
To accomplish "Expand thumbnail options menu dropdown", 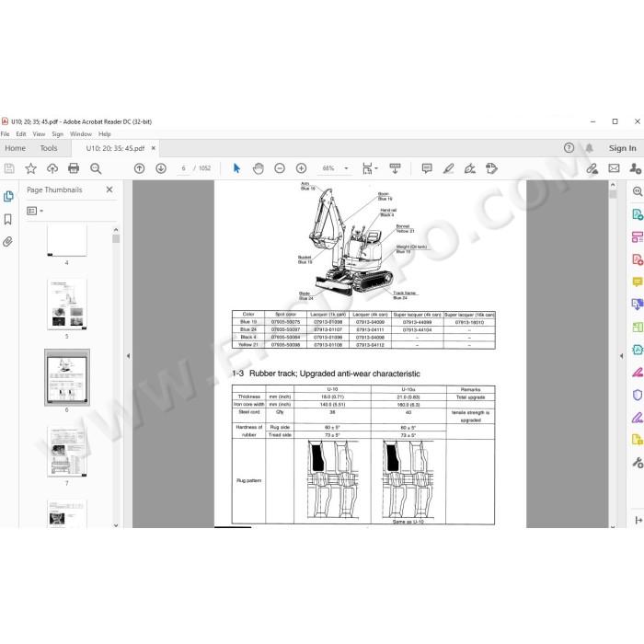I will (35, 211).
